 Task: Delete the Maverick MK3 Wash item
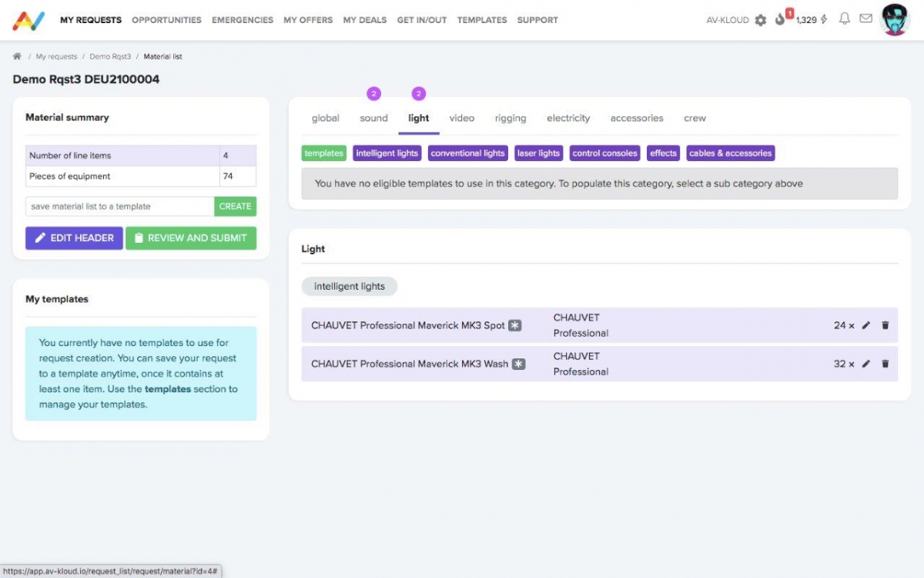tap(885, 364)
